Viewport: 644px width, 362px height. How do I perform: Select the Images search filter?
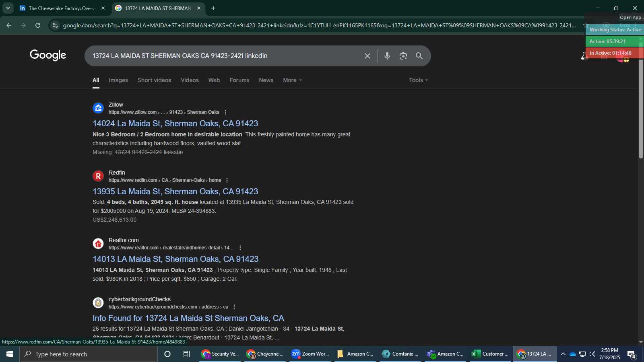pyautogui.click(x=118, y=80)
